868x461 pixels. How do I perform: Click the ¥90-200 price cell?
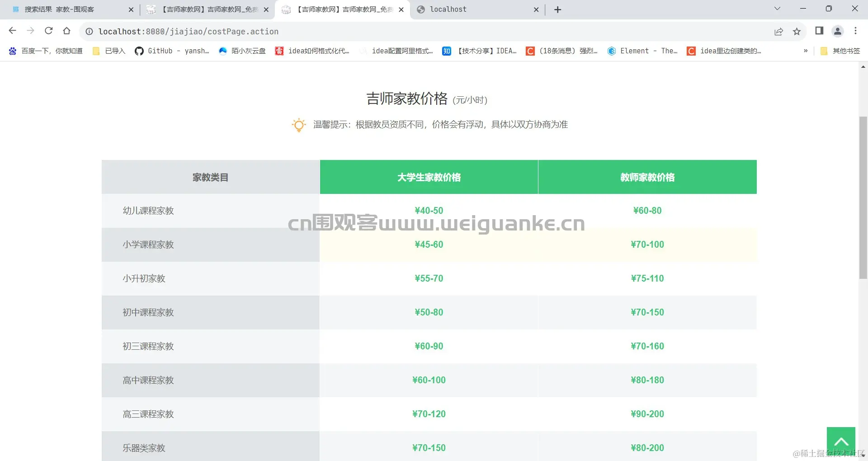[x=647, y=414]
